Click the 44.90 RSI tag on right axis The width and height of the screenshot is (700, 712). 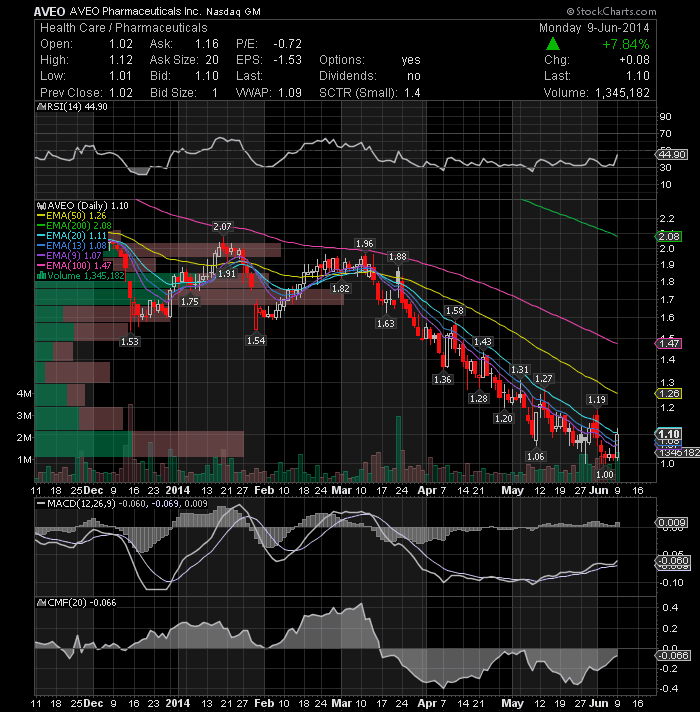click(673, 154)
